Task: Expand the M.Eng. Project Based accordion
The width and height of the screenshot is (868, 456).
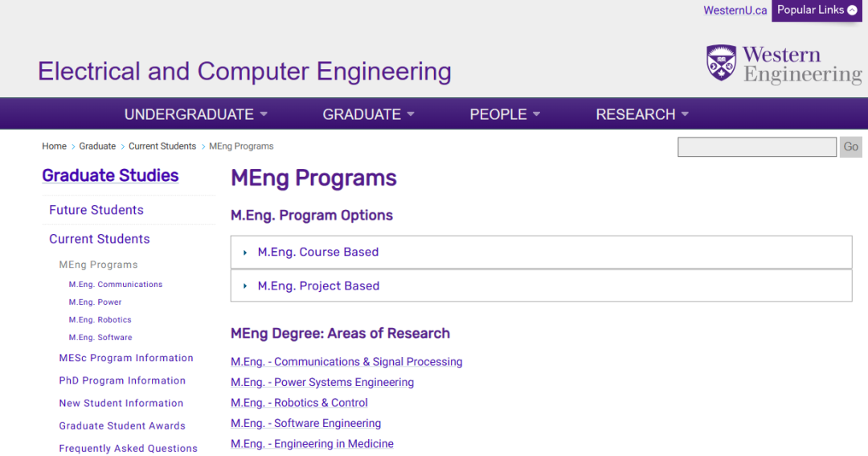Action: point(541,286)
